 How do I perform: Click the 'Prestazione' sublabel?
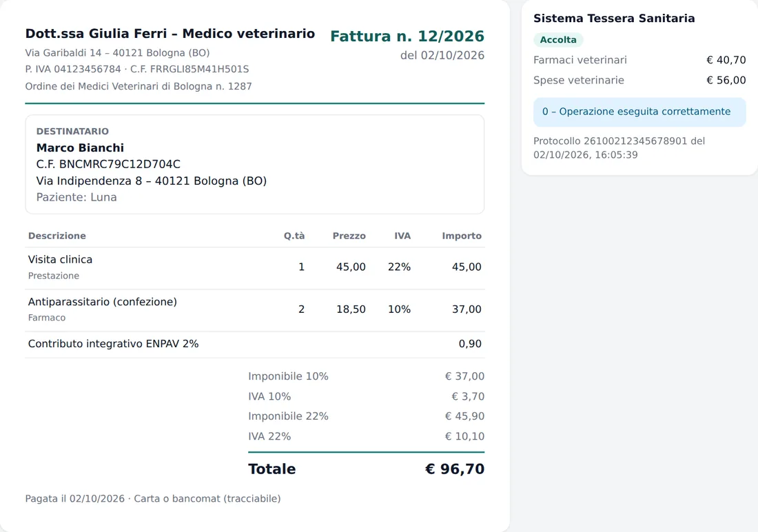pos(54,276)
